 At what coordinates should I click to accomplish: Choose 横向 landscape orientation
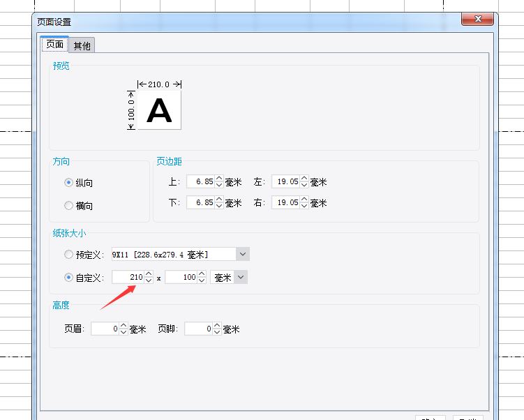tap(68, 206)
